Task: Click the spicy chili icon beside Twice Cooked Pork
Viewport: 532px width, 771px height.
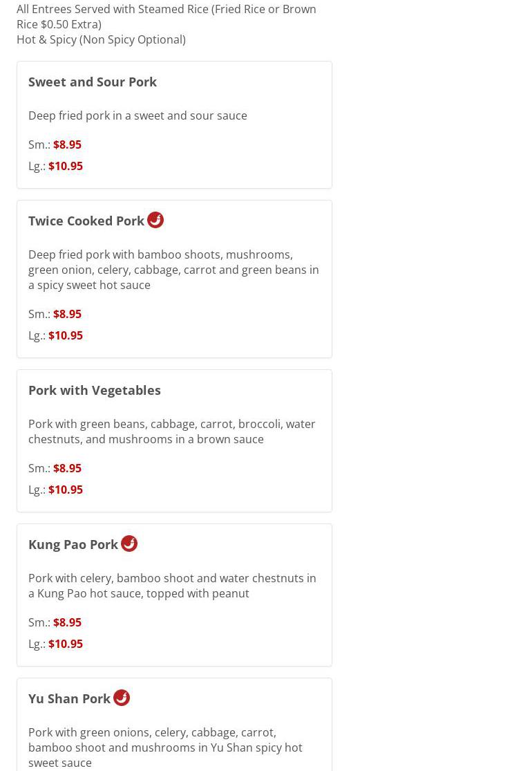Action: (155, 221)
